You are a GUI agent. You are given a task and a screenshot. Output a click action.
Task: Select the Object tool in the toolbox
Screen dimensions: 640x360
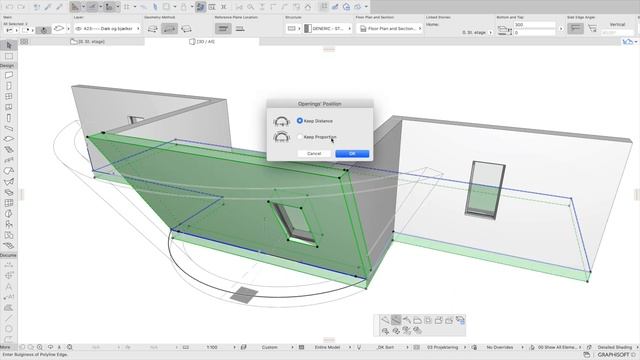[x=9, y=224]
